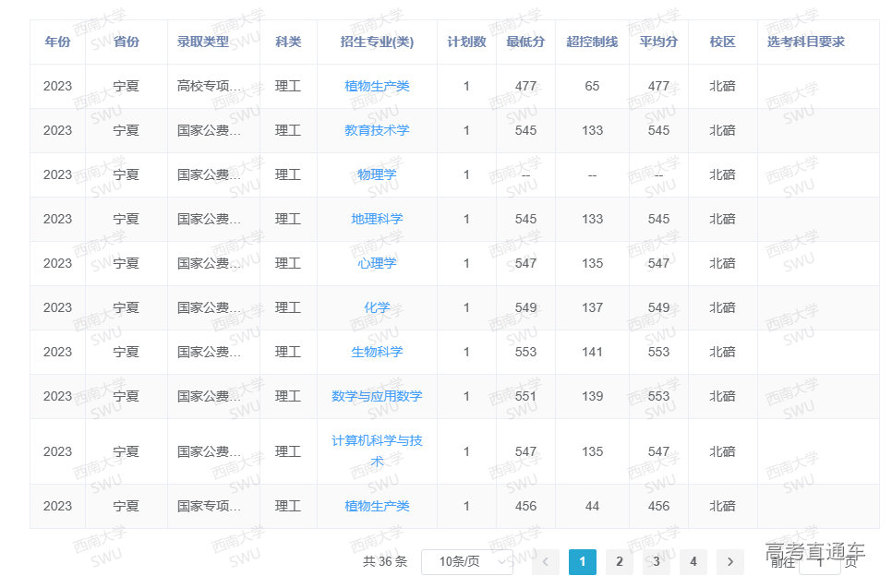Jump to page 3

(x=657, y=561)
